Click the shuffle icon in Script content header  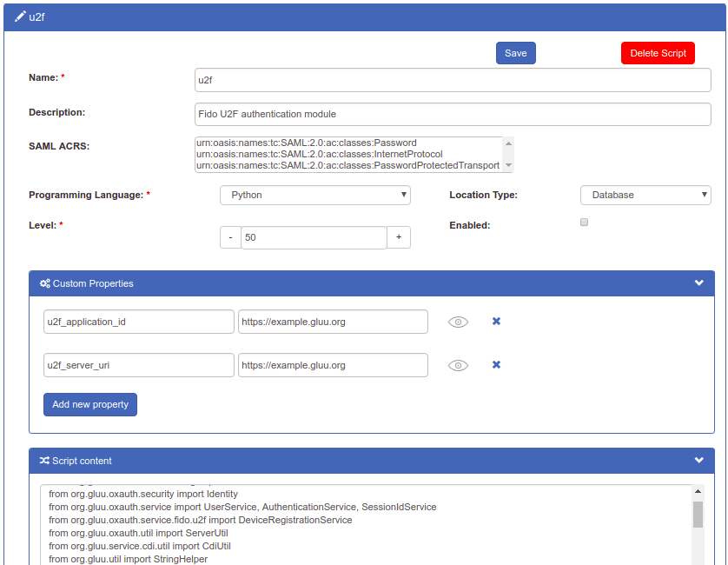(44, 461)
